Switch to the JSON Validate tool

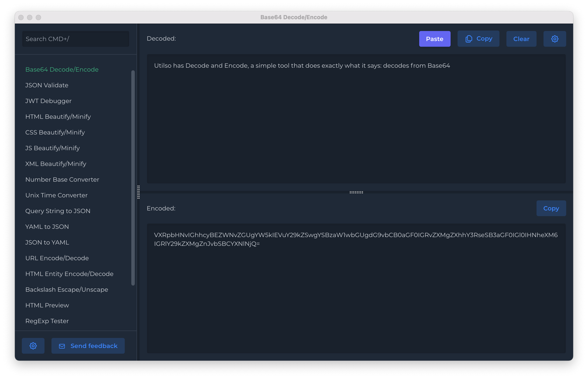[47, 85]
